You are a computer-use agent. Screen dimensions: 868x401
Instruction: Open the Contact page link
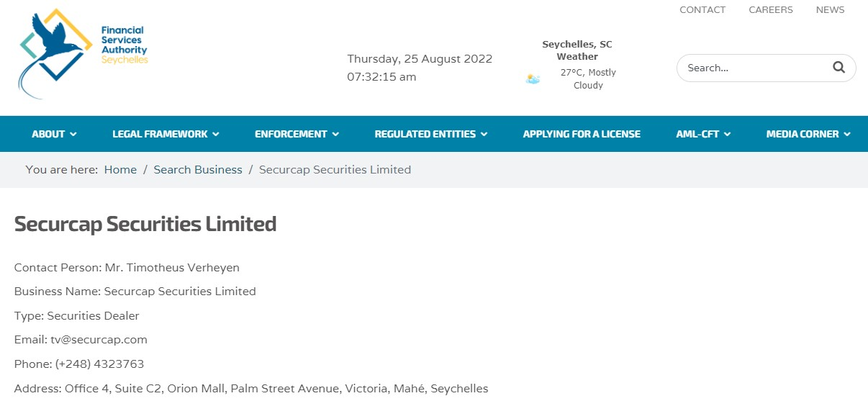(x=702, y=9)
